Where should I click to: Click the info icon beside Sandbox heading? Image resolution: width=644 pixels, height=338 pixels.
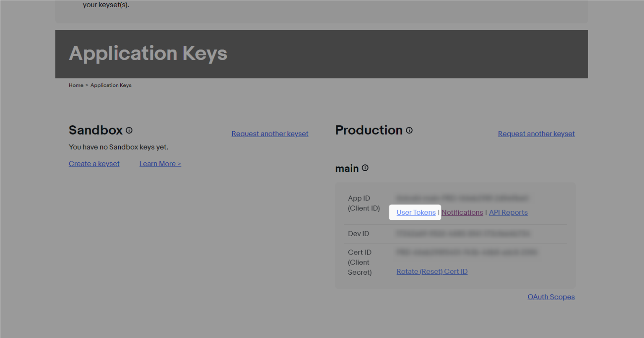[x=129, y=130]
